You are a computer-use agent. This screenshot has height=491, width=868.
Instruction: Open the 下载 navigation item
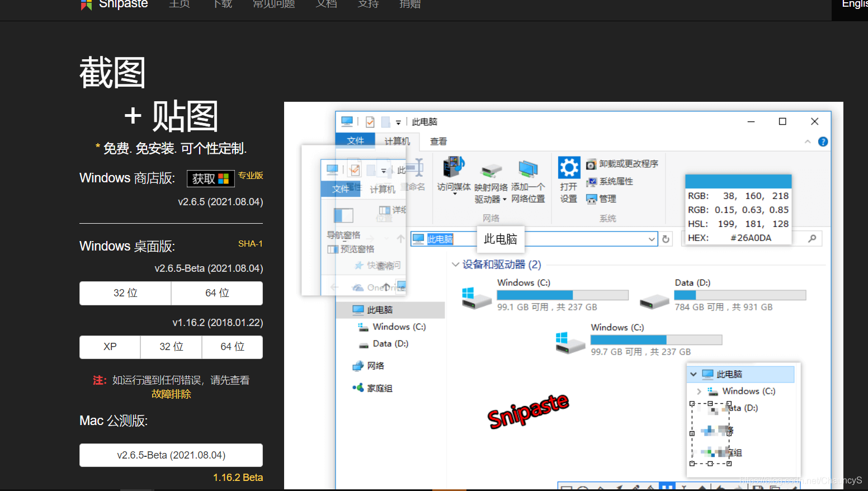click(223, 4)
